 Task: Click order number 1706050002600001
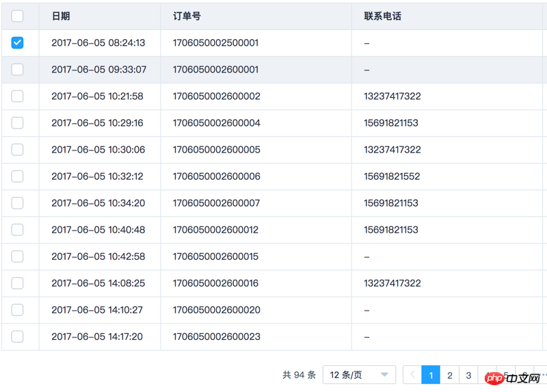click(x=215, y=70)
